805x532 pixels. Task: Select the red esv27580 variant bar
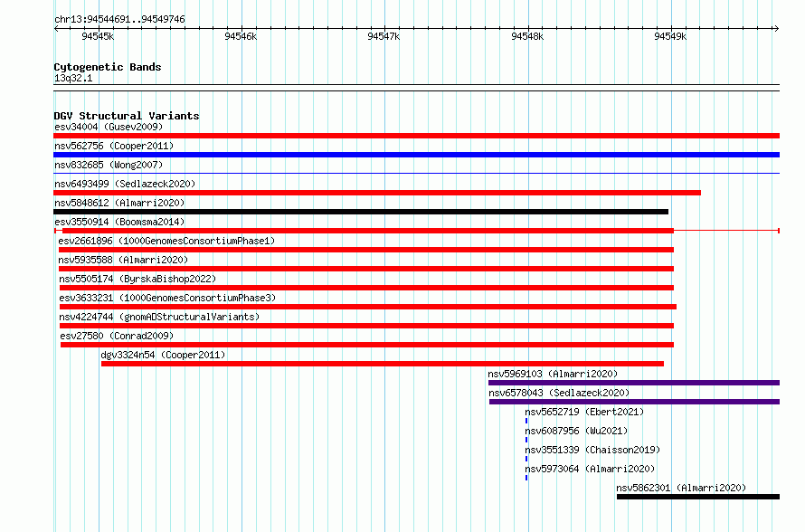click(367, 345)
